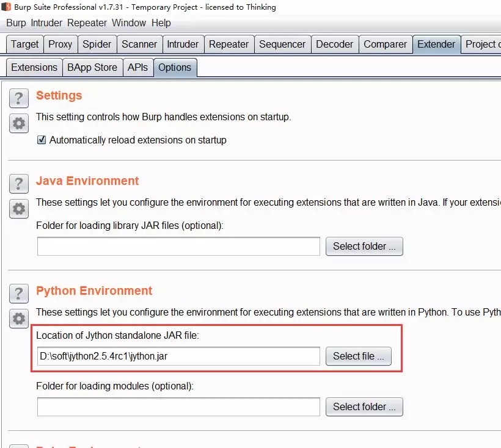Screen dimensions: 501x448
Task: Click the Burp Suite logo in title bar
Action: [x=5, y=7]
